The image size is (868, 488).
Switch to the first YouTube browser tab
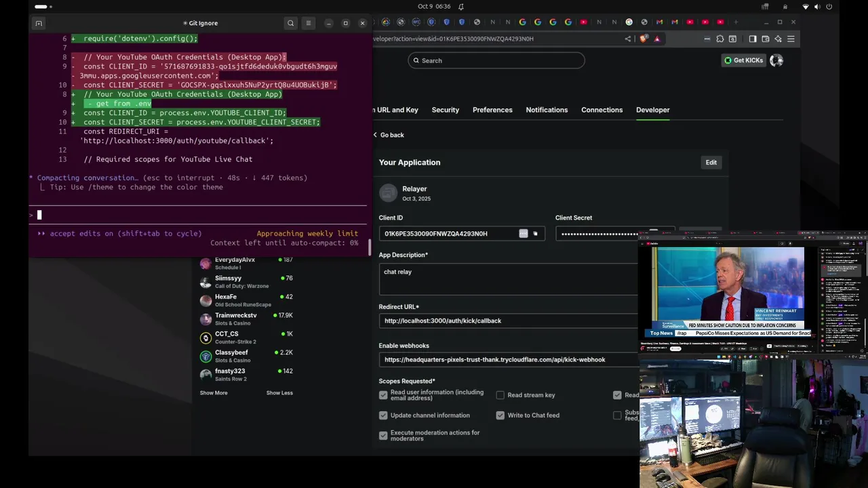tap(583, 22)
